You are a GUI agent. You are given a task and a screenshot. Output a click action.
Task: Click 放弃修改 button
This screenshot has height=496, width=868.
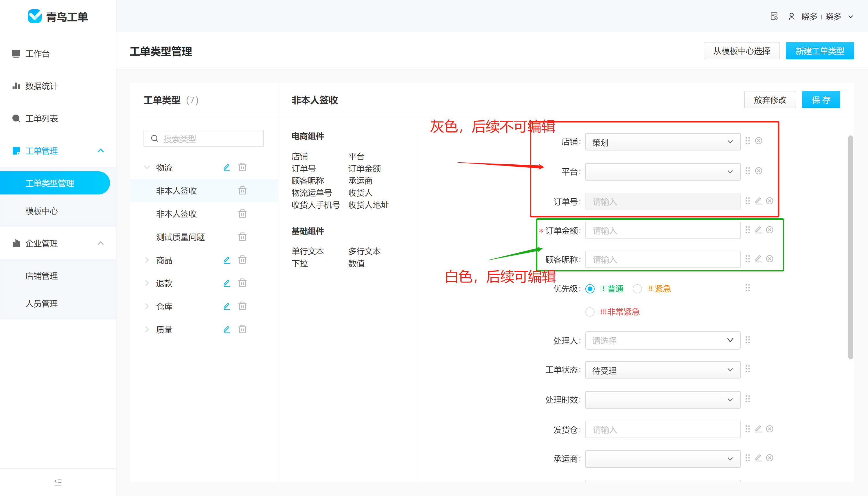(x=770, y=100)
